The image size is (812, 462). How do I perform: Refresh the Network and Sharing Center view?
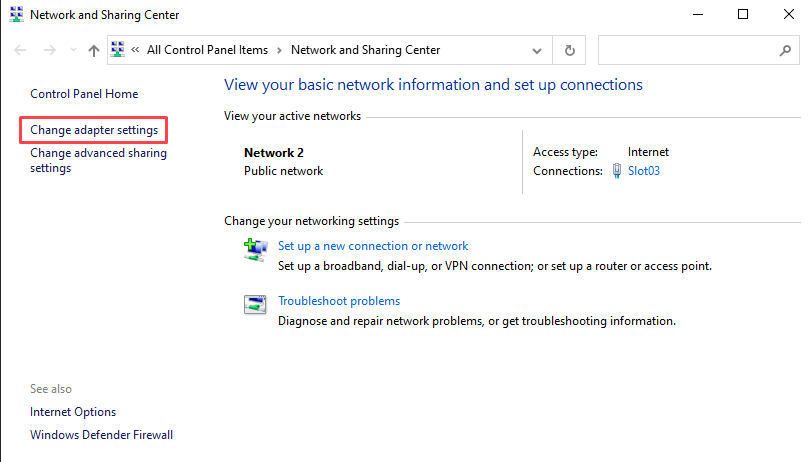pyautogui.click(x=570, y=50)
